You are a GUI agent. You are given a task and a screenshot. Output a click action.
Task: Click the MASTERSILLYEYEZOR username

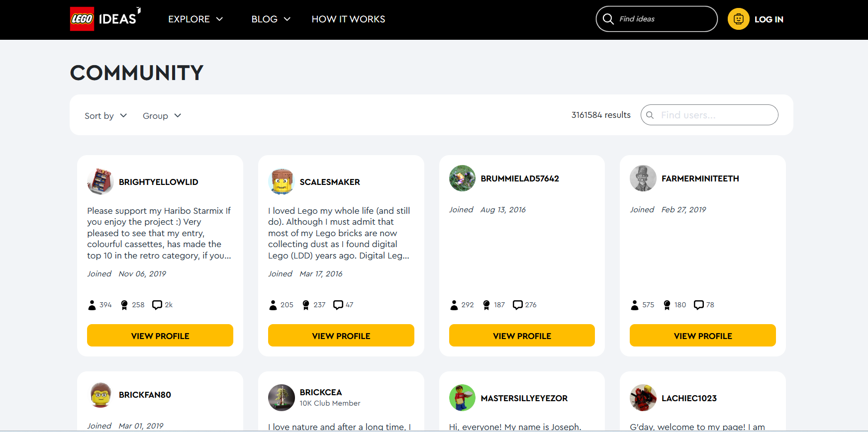tap(524, 398)
